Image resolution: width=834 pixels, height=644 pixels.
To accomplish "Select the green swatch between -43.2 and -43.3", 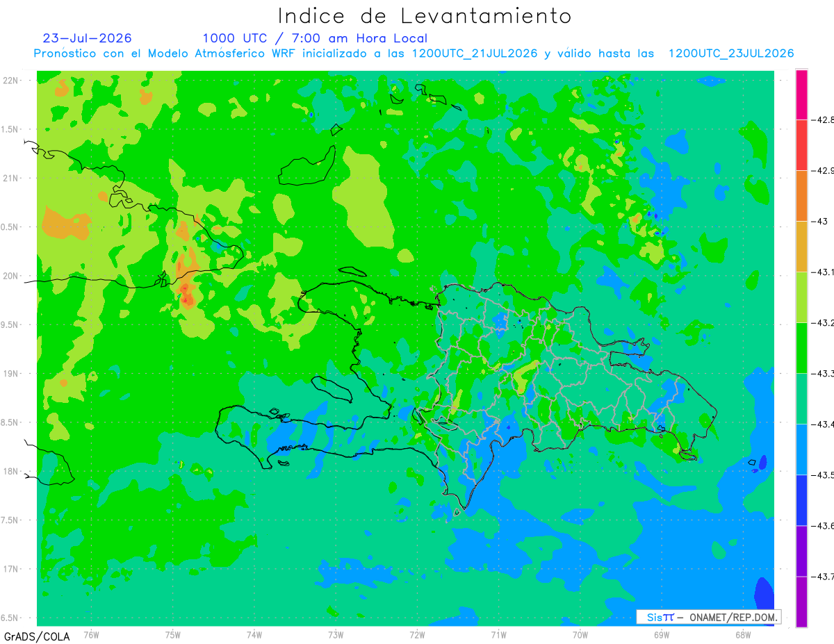I will [x=801, y=348].
